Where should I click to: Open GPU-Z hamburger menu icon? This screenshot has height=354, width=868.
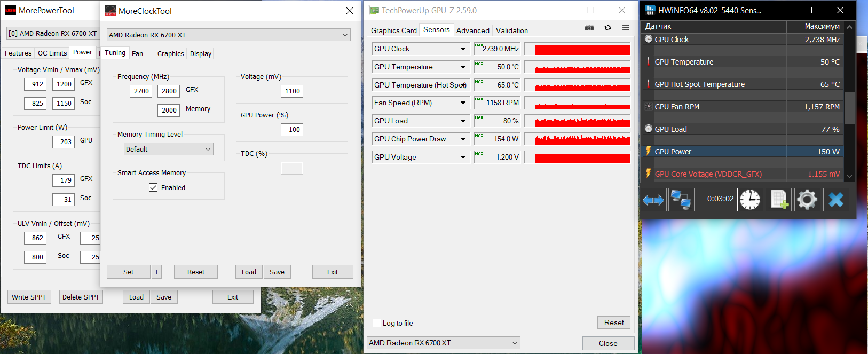point(626,28)
